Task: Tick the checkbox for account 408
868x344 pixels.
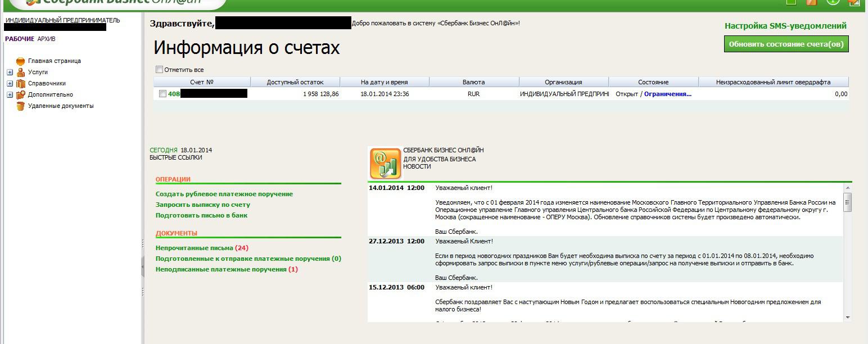Action: pos(162,94)
